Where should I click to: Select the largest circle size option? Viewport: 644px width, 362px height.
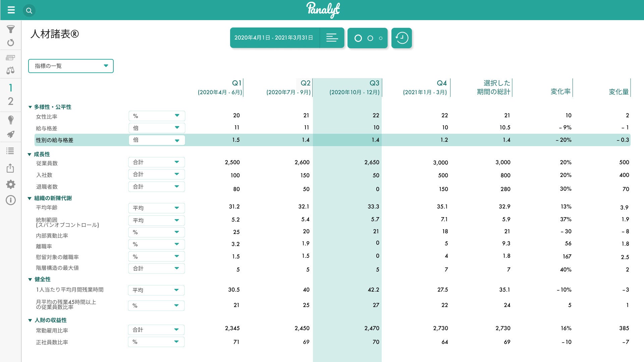(x=358, y=38)
